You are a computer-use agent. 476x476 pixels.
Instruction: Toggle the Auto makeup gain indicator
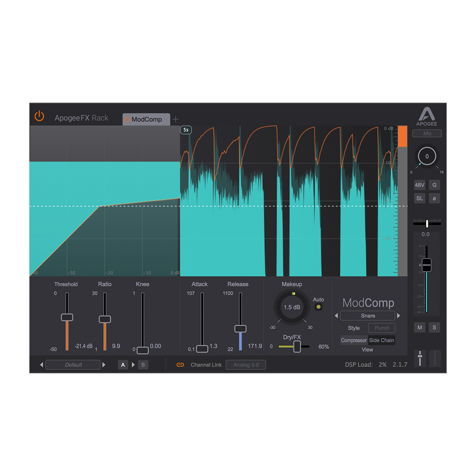[319, 307]
